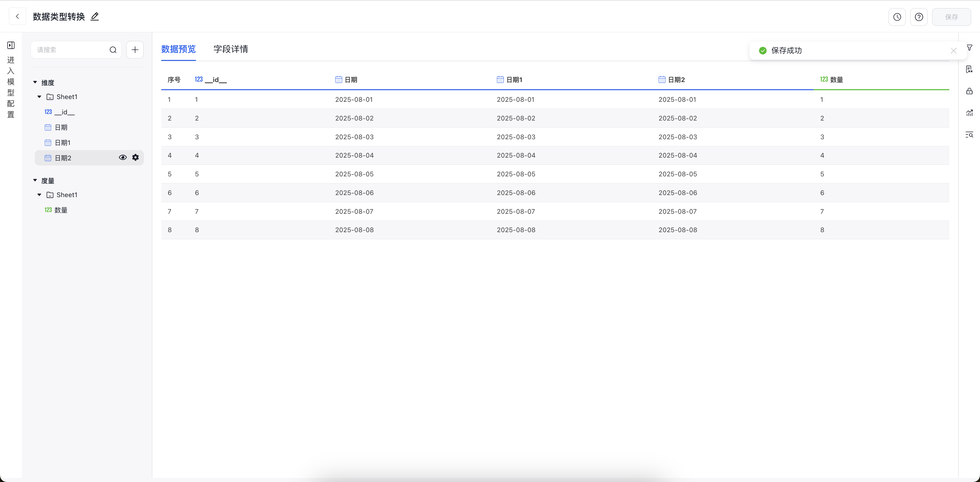Open the list search icon in right rail
Viewport: 980px width, 482px height.
coord(969,135)
